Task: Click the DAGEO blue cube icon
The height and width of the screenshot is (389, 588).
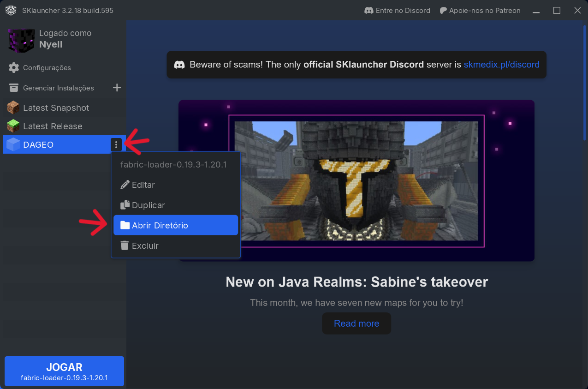Action: (x=13, y=144)
